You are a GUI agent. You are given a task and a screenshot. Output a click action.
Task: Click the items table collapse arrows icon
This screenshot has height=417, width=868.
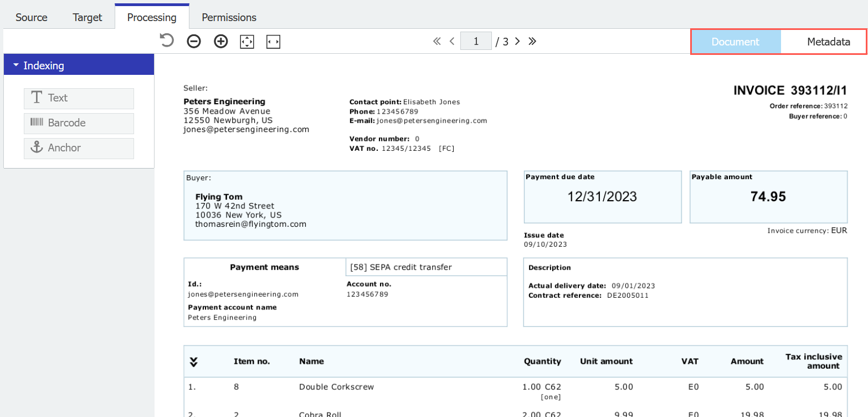point(193,362)
